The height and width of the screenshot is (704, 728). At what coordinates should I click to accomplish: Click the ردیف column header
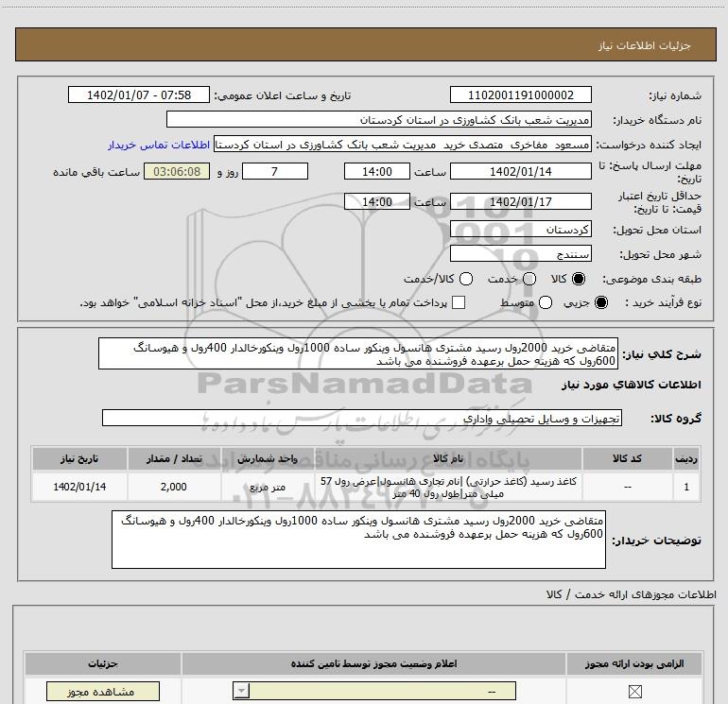pos(686,458)
